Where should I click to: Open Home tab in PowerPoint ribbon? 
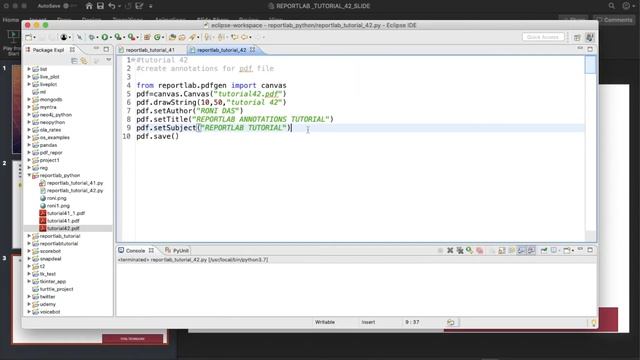click(11, 20)
